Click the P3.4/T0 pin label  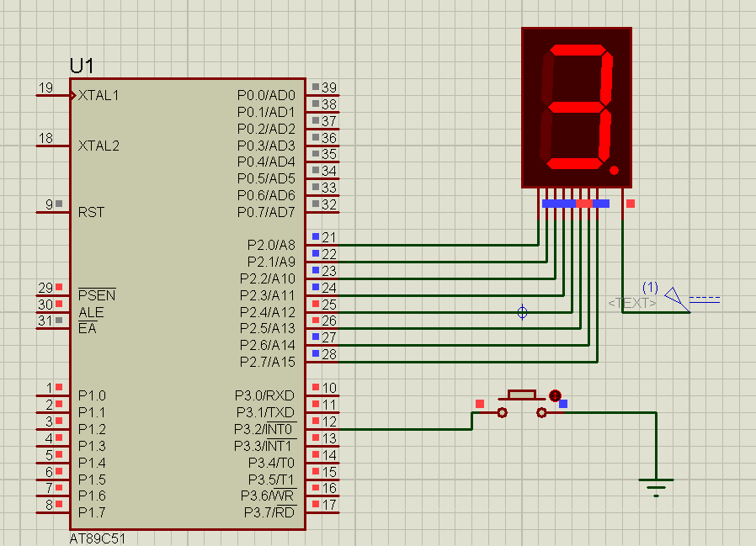[x=271, y=463]
